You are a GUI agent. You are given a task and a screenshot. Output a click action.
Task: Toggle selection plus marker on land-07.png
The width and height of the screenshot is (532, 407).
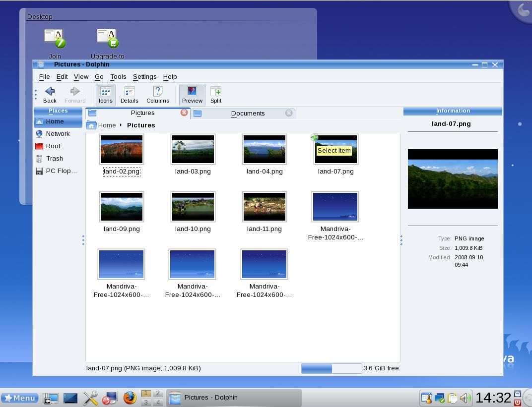(314, 137)
